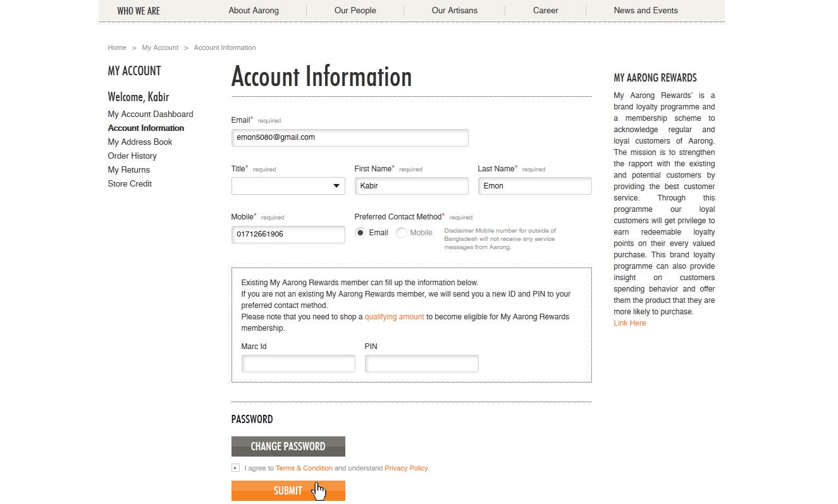Go to My Account Dashboard

pos(151,114)
